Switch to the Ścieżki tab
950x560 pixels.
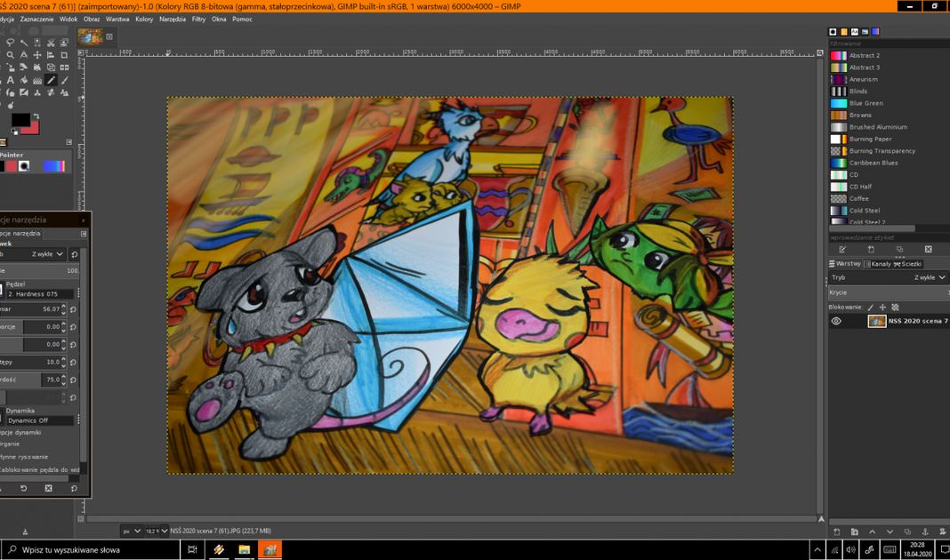point(907,264)
